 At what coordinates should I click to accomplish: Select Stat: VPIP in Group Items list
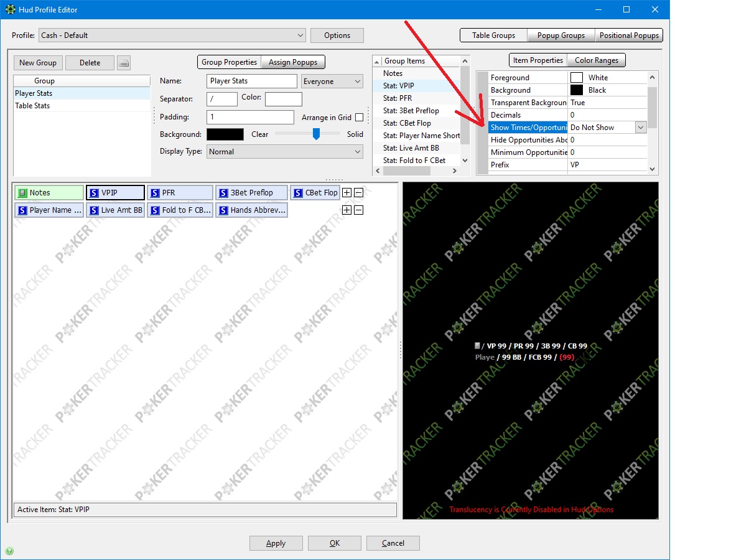[x=416, y=86]
